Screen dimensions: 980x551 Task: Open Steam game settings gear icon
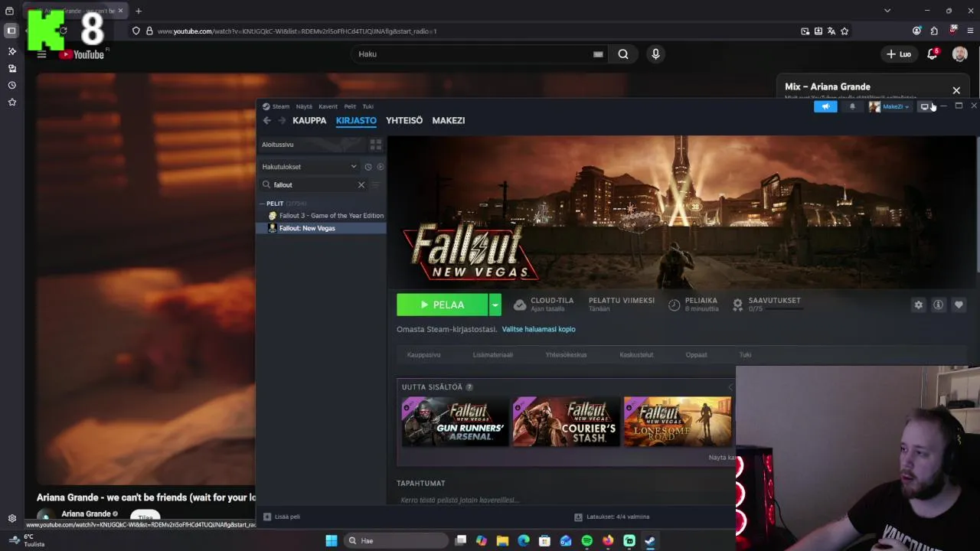click(918, 305)
